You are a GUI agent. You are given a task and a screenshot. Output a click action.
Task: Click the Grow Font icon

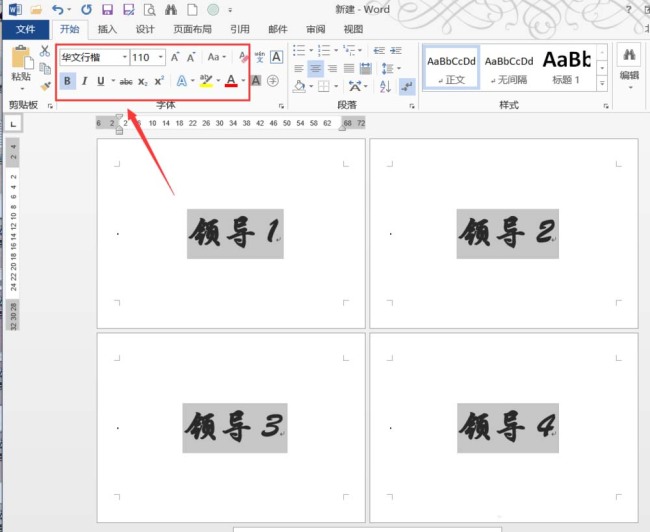[176, 57]
